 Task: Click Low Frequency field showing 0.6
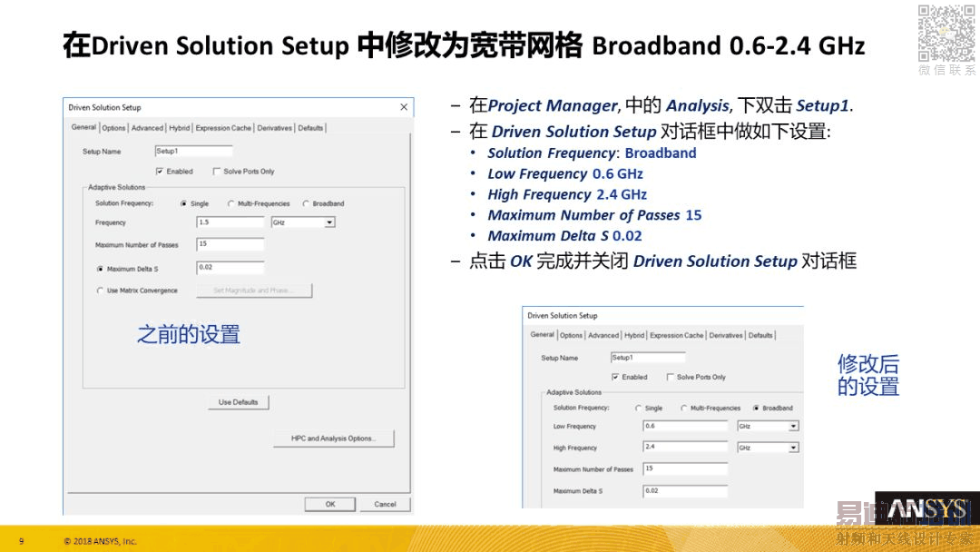686,427
